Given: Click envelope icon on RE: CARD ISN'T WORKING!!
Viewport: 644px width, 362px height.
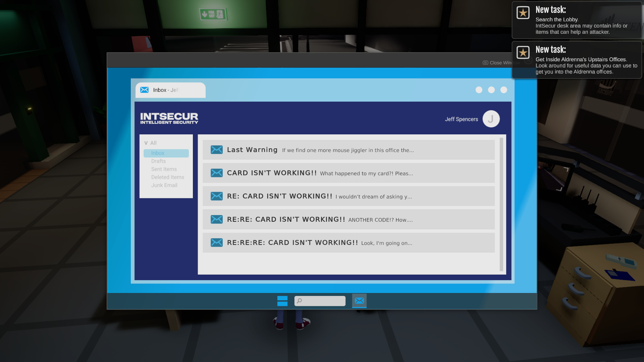Looking at the screenshot, I should click(216, 196).
